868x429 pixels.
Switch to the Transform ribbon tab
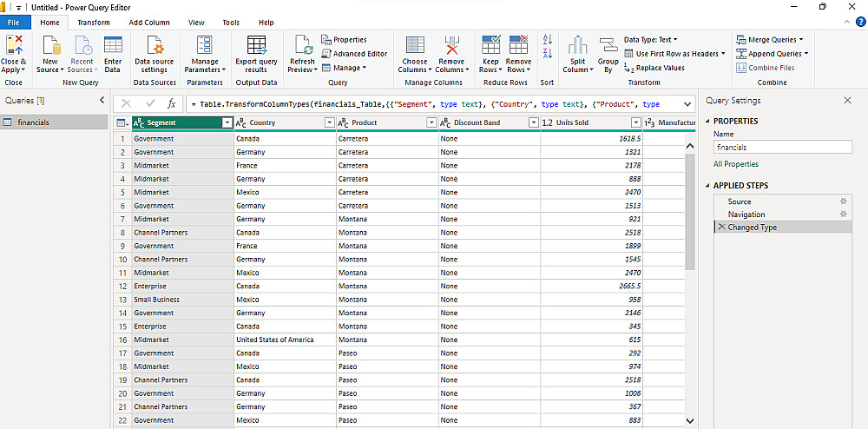click(x=93, y=23)
